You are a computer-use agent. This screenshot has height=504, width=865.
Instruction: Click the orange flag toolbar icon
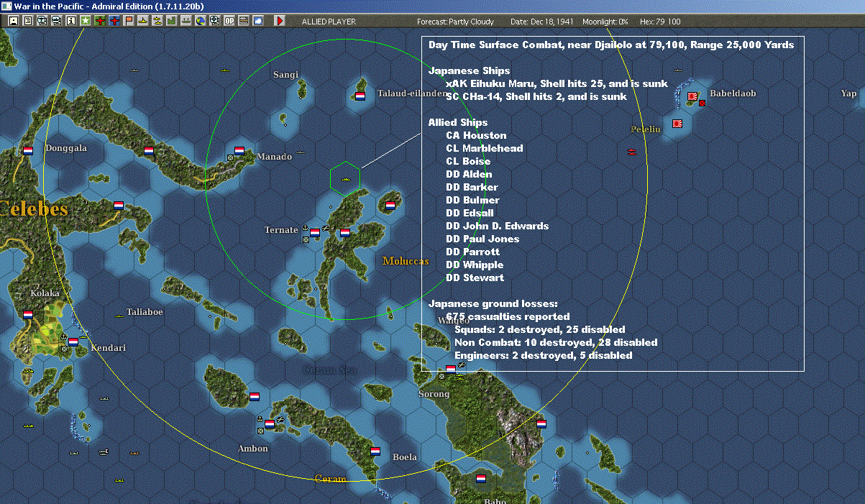129,21
